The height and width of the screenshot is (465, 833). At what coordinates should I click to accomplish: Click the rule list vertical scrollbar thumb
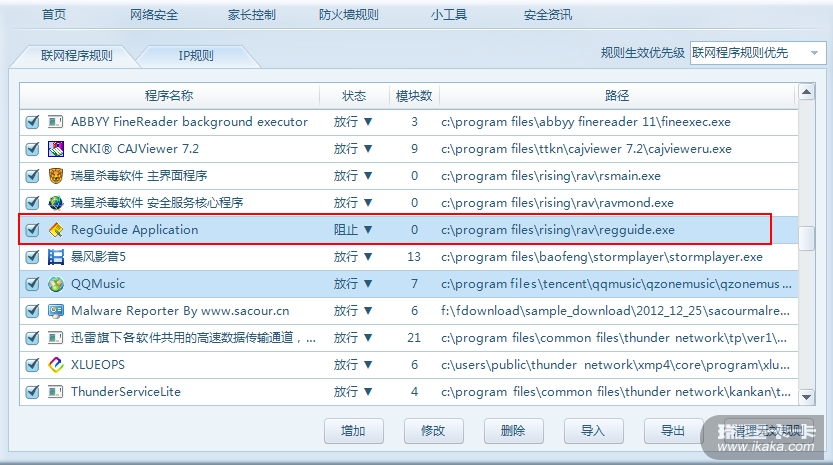pyautogui.click(x=806, y=238)
